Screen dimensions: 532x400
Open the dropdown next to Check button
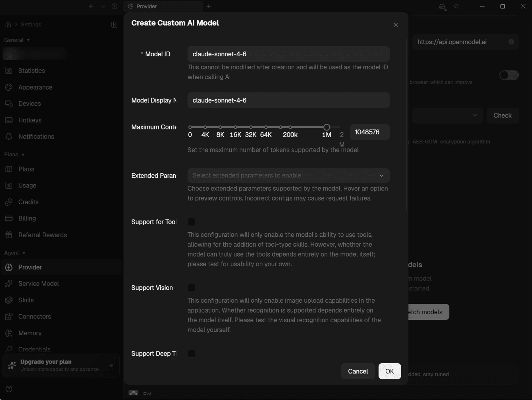tap(447, 115)
